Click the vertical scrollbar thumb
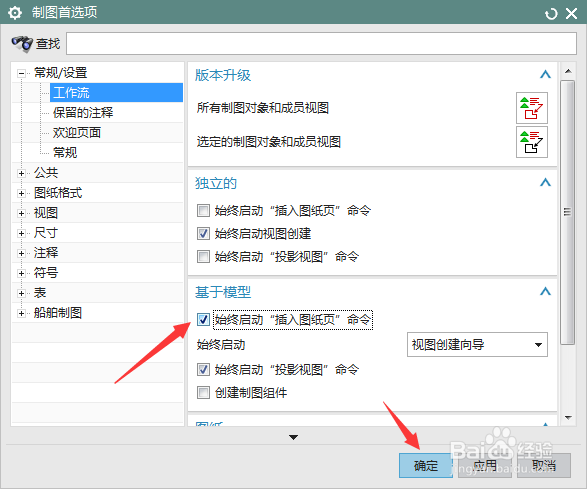 click(x=568, y=212)
